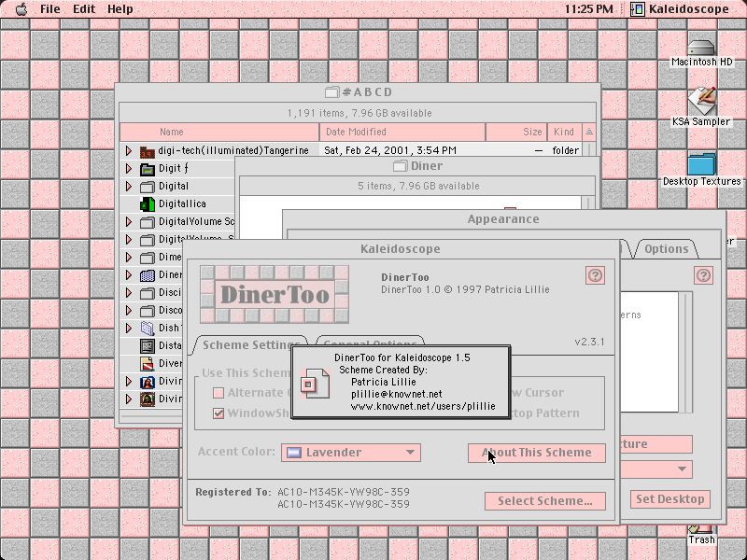Select the Digitallica file icon

pos(148,203)
